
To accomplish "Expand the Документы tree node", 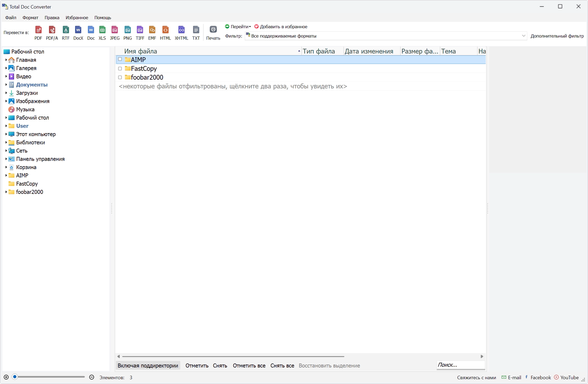I will (x=6, y=85).
